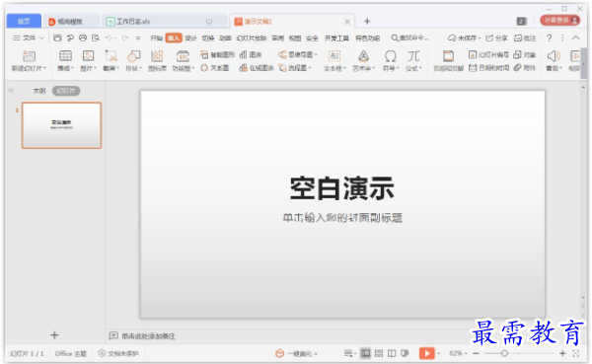This screenshot has height=364, width=592.
Task: Insert a table using 表格 icon
Action: pyautogui.click(x=65, y=56)
